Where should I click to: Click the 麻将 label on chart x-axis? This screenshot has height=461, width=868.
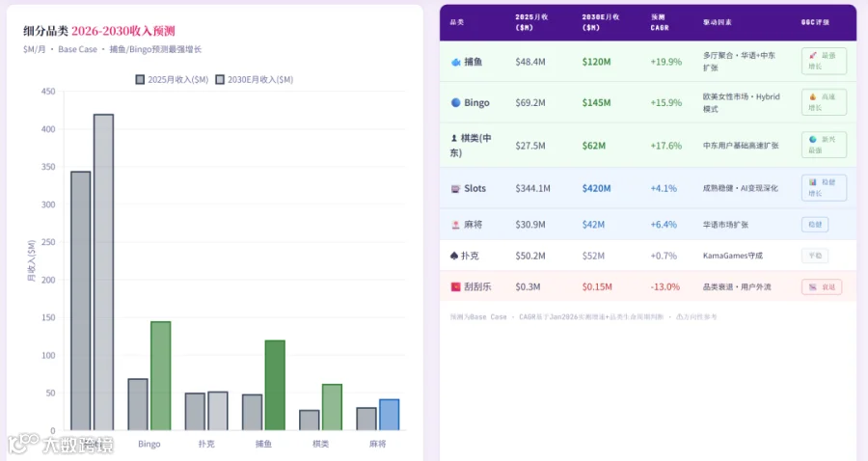click(377, 444)
